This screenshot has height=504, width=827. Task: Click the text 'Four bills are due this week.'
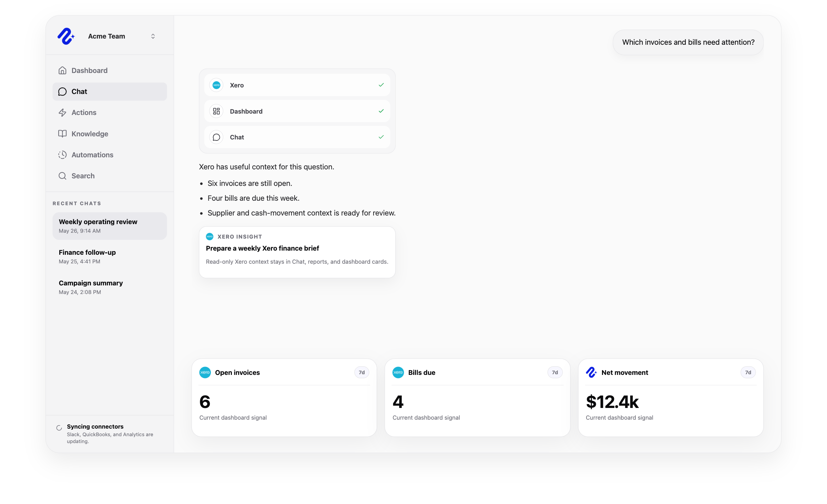coord(254,198)
